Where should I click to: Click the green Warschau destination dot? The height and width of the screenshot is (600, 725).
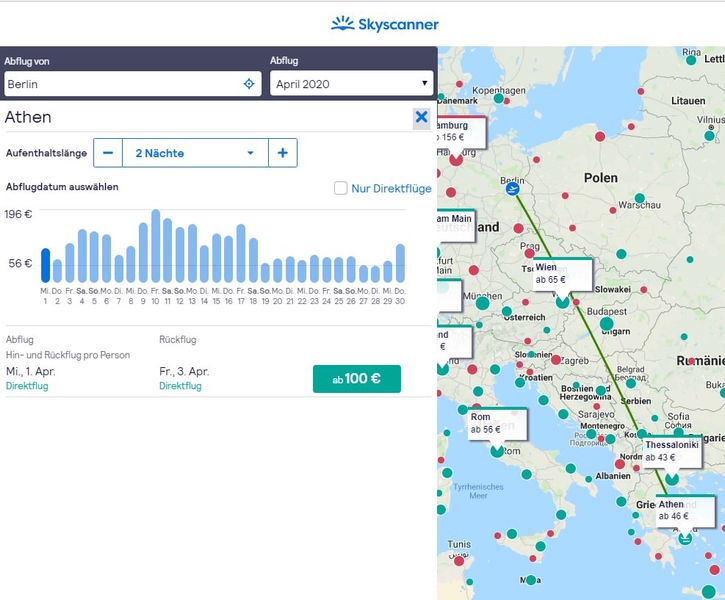(639, 198)
